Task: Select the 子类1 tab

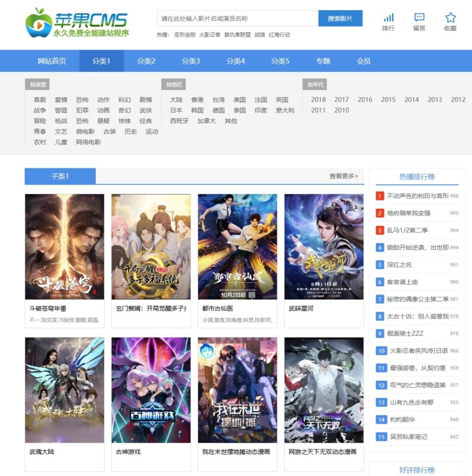Action: [60, 176]
